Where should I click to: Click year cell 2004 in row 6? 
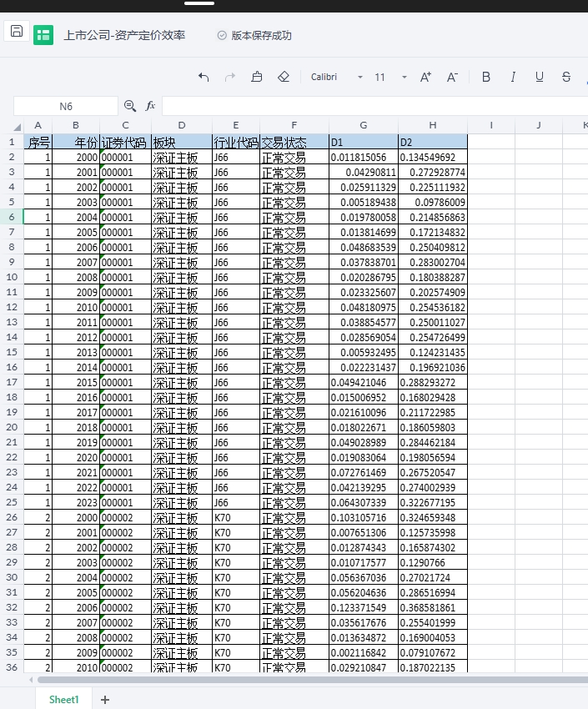tap(76, 217)
